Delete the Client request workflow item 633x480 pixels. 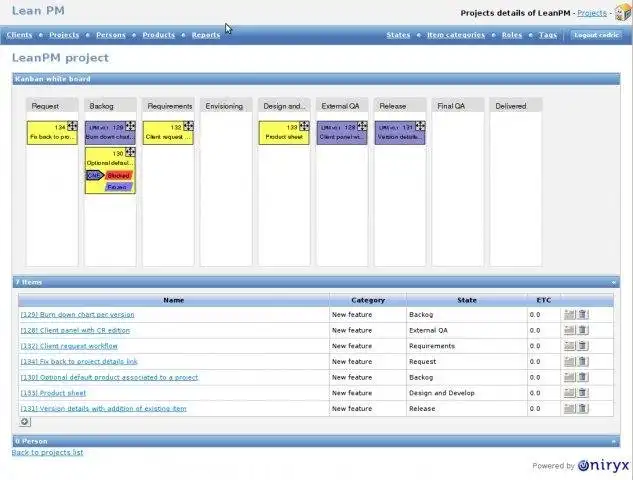coord(583,346)
